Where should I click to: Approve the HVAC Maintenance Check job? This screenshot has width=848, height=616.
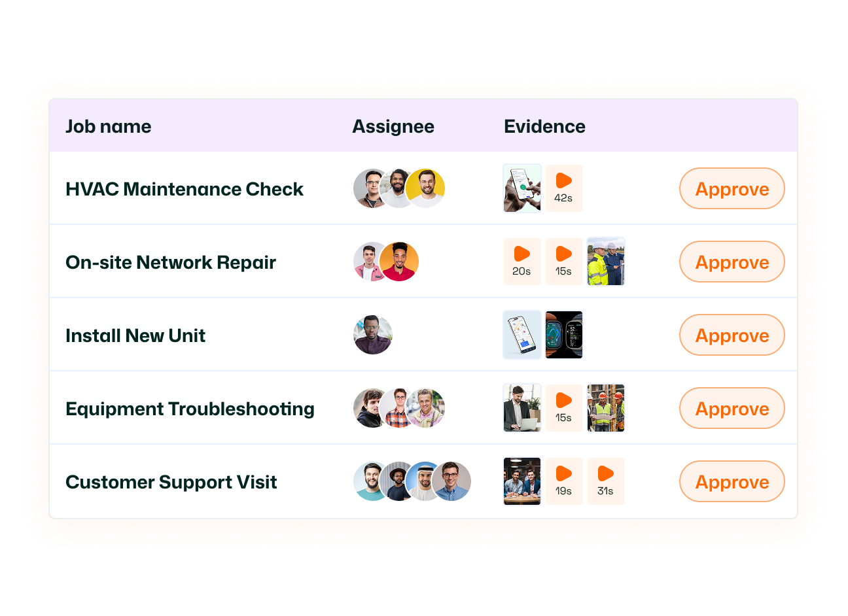(732, 188)
